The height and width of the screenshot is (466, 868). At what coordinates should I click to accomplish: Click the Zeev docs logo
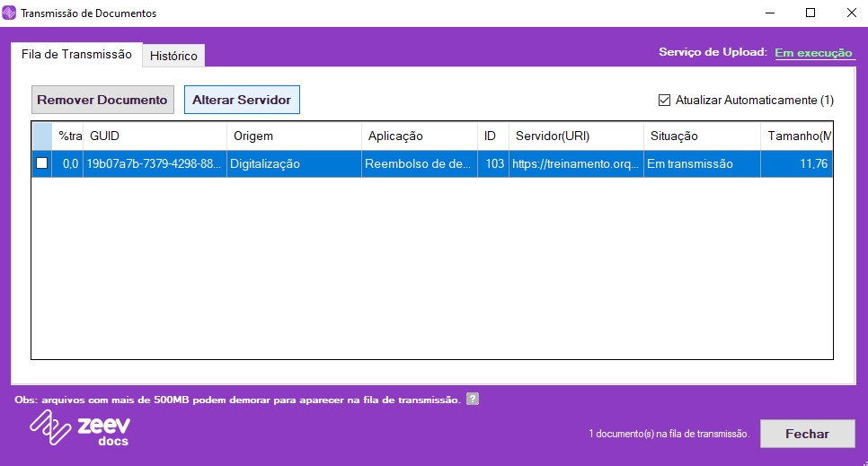tap(80, 428)
